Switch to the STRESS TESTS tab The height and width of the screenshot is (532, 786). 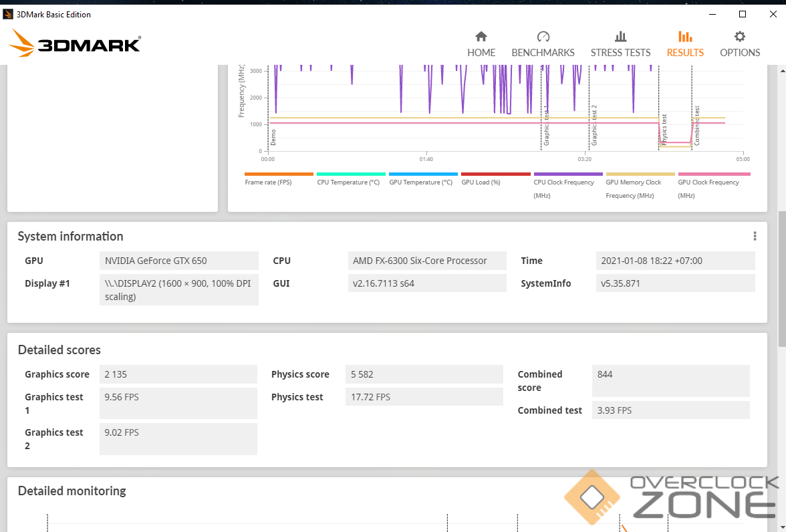620,53
